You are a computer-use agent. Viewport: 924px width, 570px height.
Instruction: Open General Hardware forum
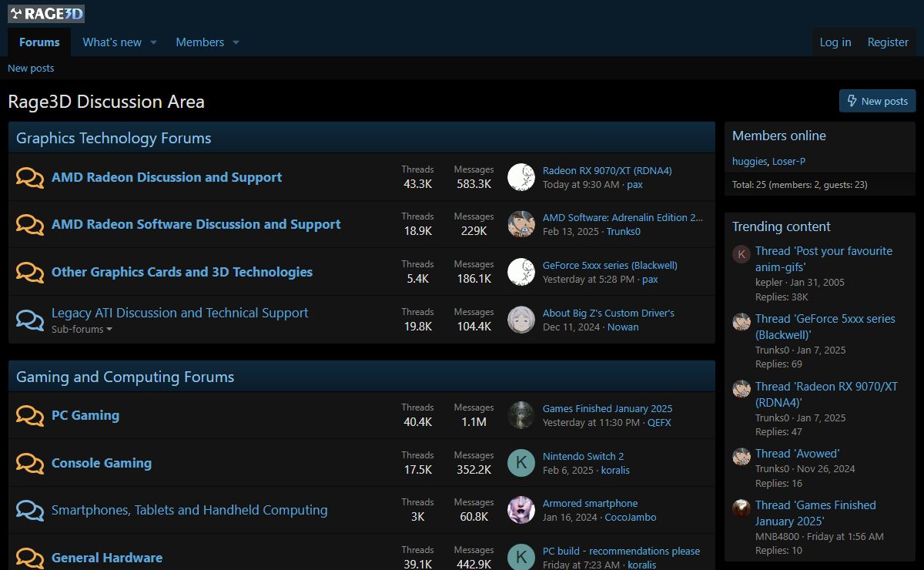pyautogui.click(x=107, y=558)
